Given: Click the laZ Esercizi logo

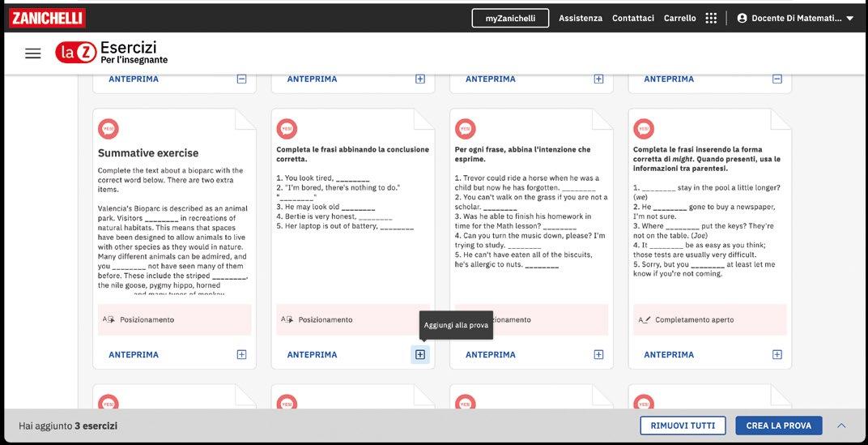Looking at the screenshot, I should (x=111, y=52).
